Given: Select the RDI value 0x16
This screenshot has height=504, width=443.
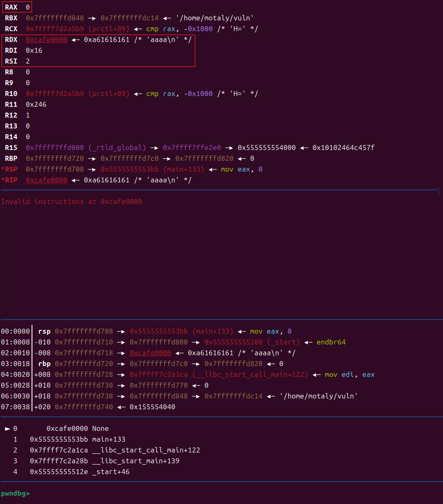Looking at the screenshot, I should [34, 50].
